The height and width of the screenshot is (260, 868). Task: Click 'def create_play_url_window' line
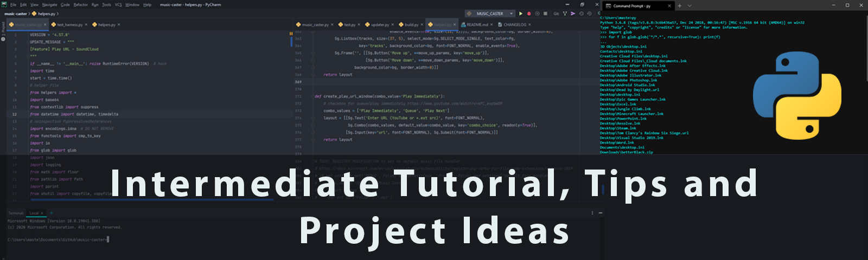click(x=380, y=96)
